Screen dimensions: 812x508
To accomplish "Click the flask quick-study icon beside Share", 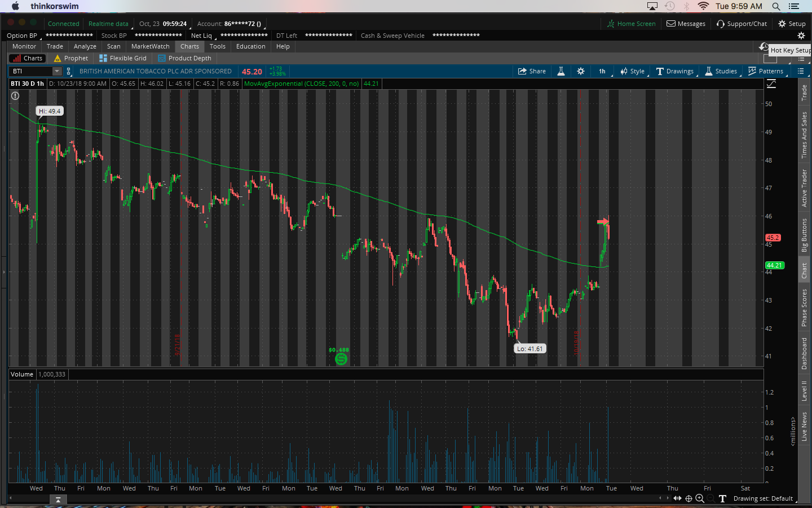I will (x=561, y=71).
